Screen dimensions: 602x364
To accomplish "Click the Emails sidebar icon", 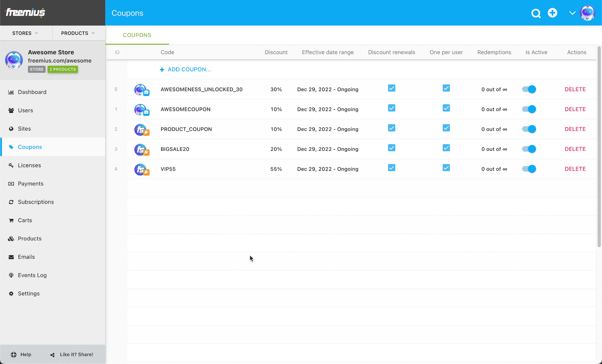I will coord(11,257).
